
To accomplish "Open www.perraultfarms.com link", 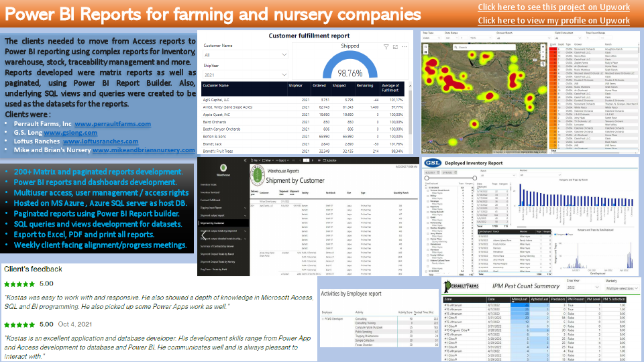I will click(x=113, y=123).
